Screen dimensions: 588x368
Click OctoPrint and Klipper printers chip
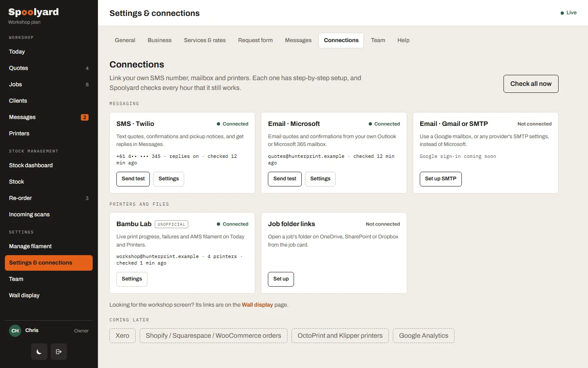[x=340, y=336]
